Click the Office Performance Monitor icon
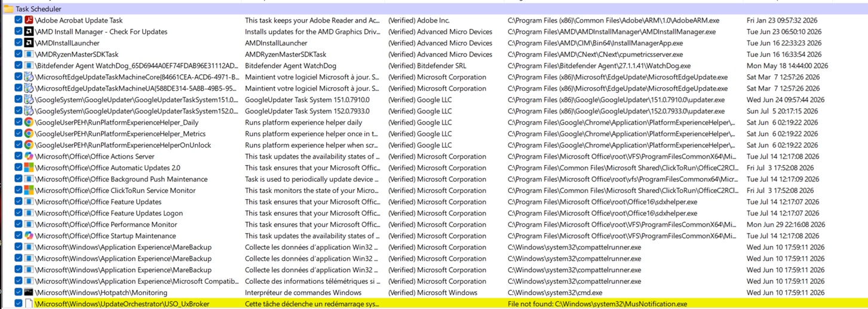Image resolution: width=868 pixels, height=309 pixels. coord(28,225)
